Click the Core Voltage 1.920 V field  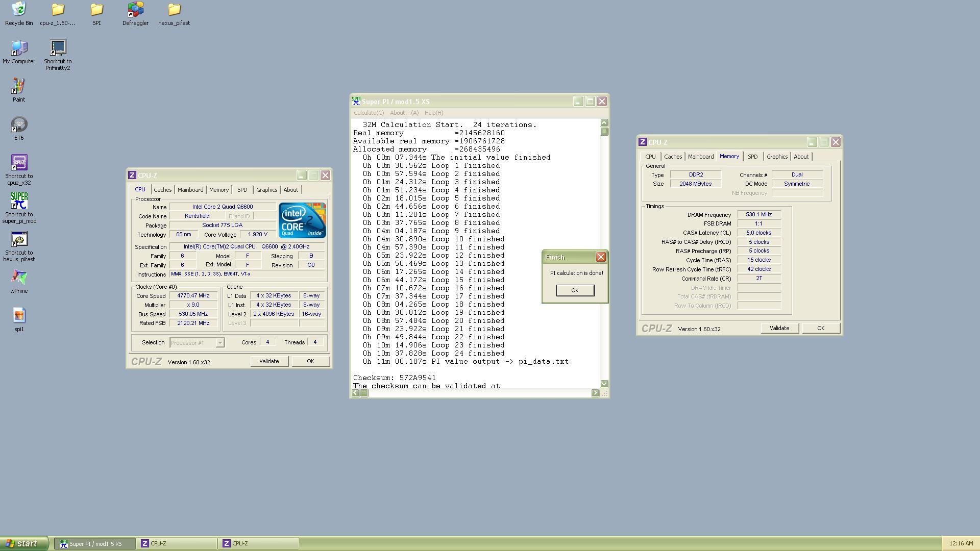[258, 235]
